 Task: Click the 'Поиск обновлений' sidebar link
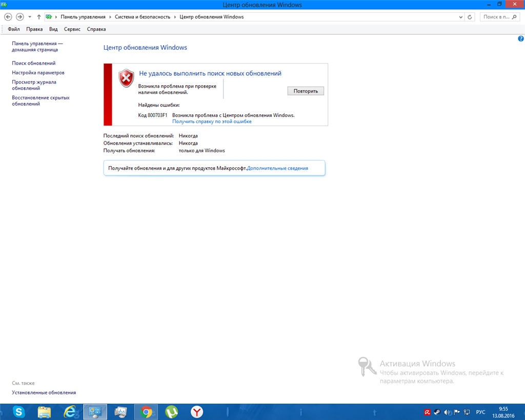coord(34,63)
